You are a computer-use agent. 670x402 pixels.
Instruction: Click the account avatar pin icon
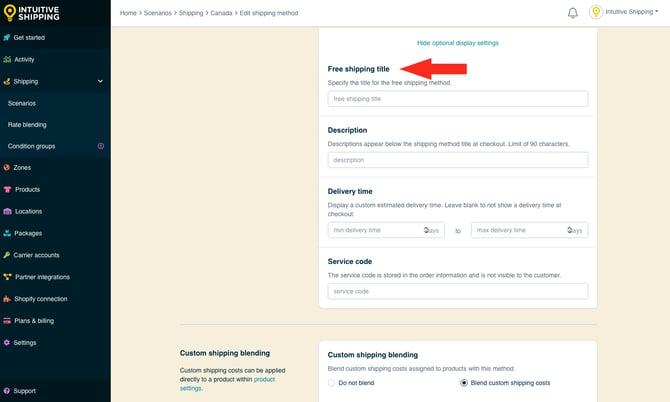click(596, 12)
